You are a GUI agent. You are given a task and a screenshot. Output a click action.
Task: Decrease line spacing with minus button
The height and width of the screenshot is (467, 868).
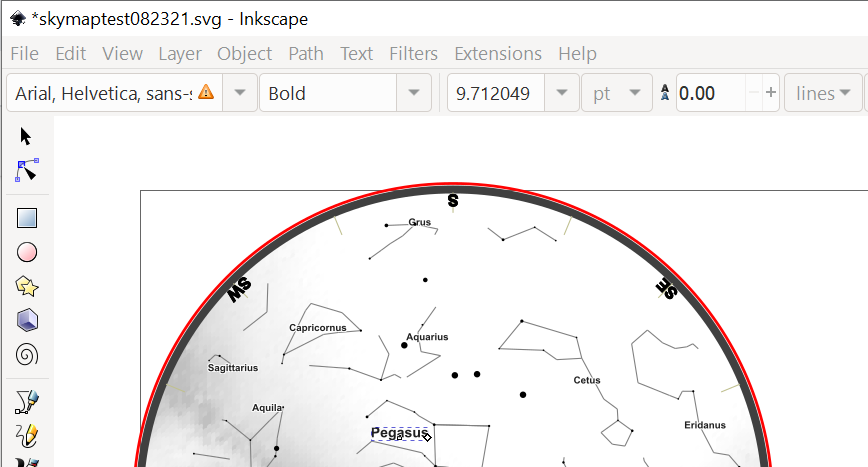[x=753, y=92]
